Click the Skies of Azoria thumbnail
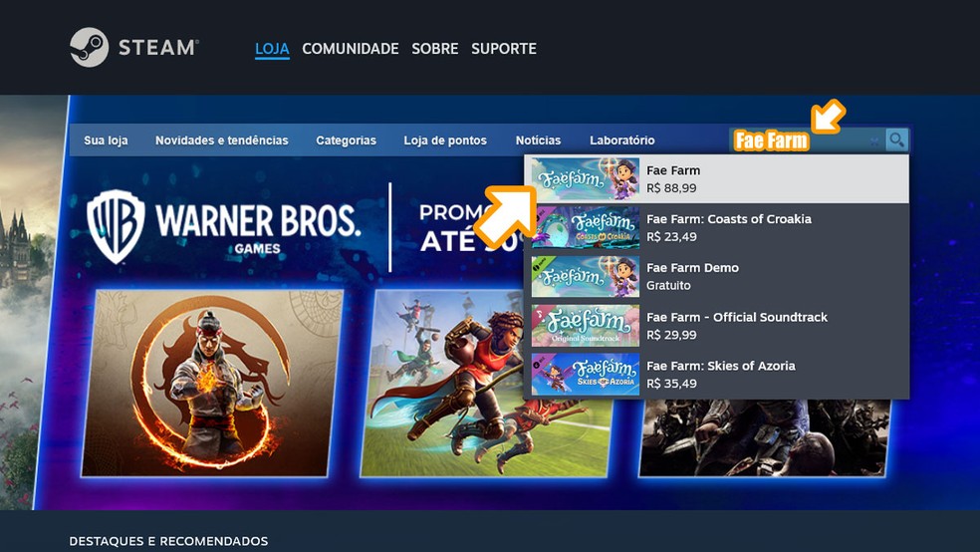Image resolution: width=980 pixels, height=552 pixels. pyautogui.click(x=585, y=375)
